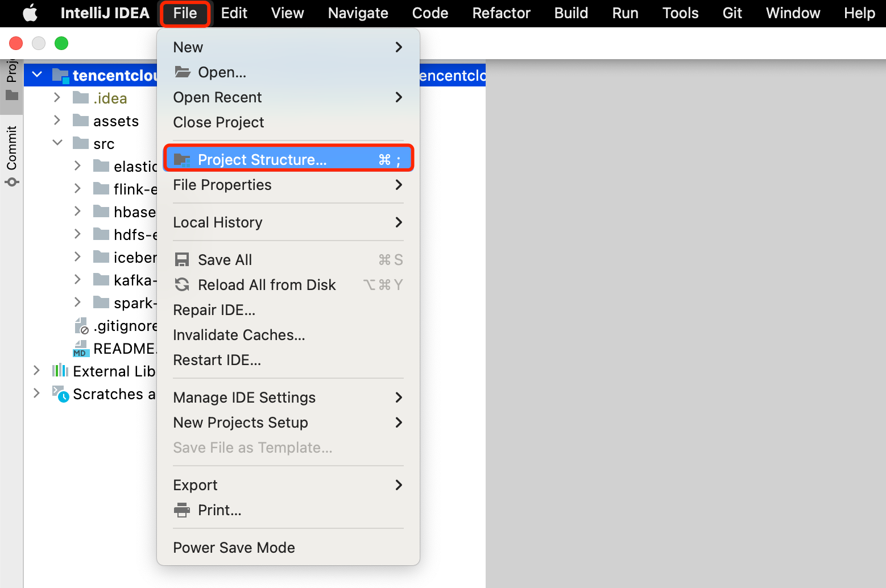The height and width of the screenshot is (588, 886).
Task: Click the README markdown file icon
Action: coord(81,349)
